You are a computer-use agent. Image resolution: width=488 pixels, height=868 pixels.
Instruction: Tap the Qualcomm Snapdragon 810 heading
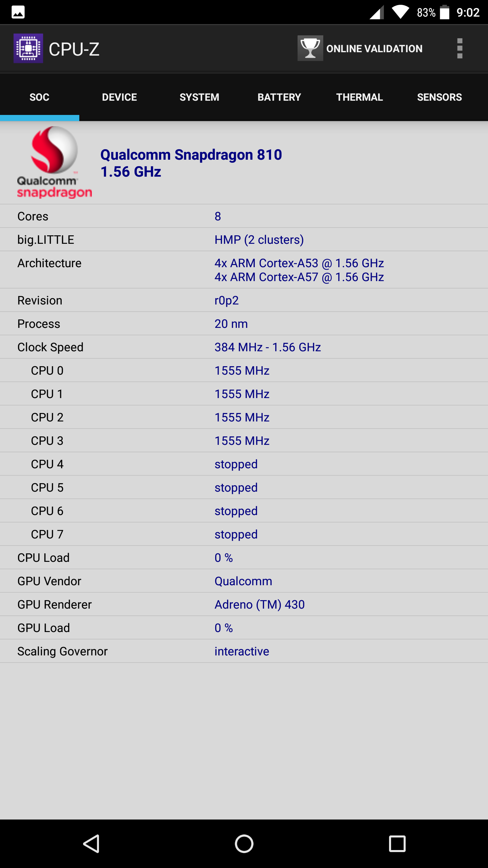coord(191,155)
